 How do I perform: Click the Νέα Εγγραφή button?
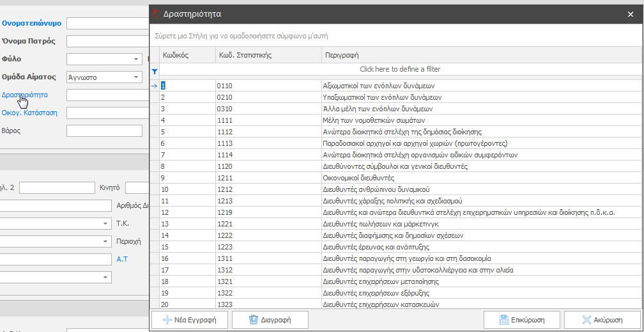(189, 319)
